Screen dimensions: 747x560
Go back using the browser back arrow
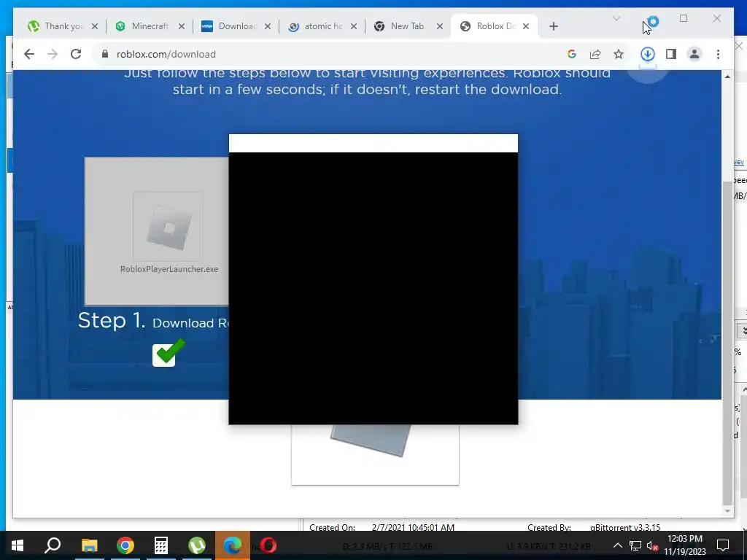pyautogui.click(x=29, y=54)
